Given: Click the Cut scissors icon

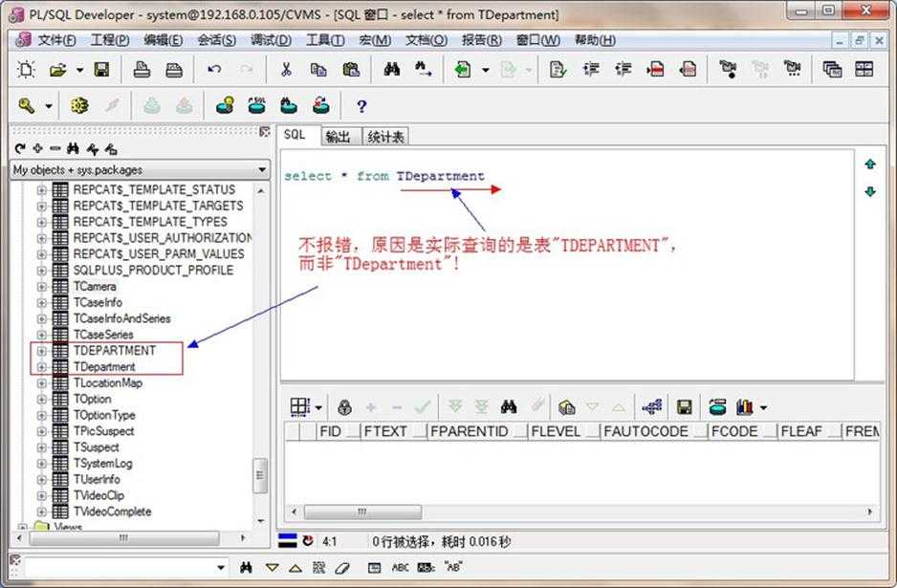Looking at the screenshot, I should 286,69.
